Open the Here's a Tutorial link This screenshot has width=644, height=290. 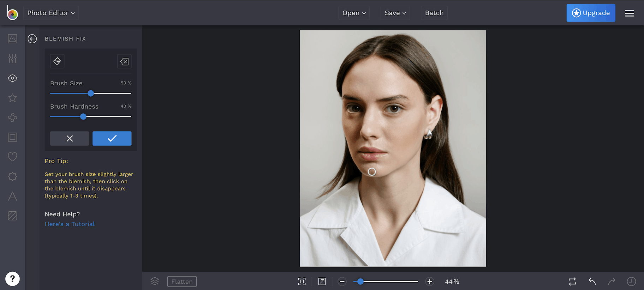pyautogui.click(x=70, y=224)
